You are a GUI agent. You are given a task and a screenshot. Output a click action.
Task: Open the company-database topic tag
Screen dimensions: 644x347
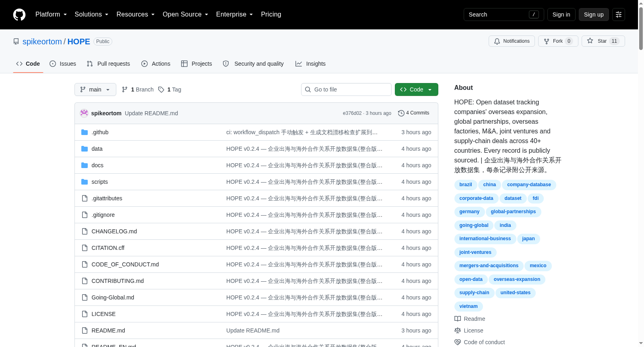click(x=529, y=185)
